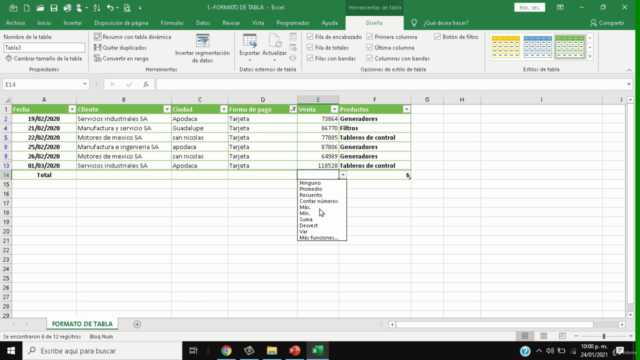Select Page Break preview icon in status bar

tap(562, 336)
